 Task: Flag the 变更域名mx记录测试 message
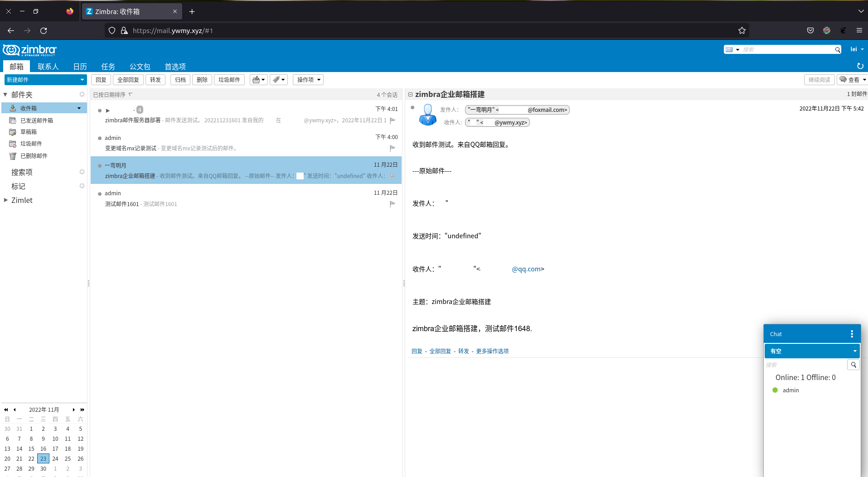point(393,148)
